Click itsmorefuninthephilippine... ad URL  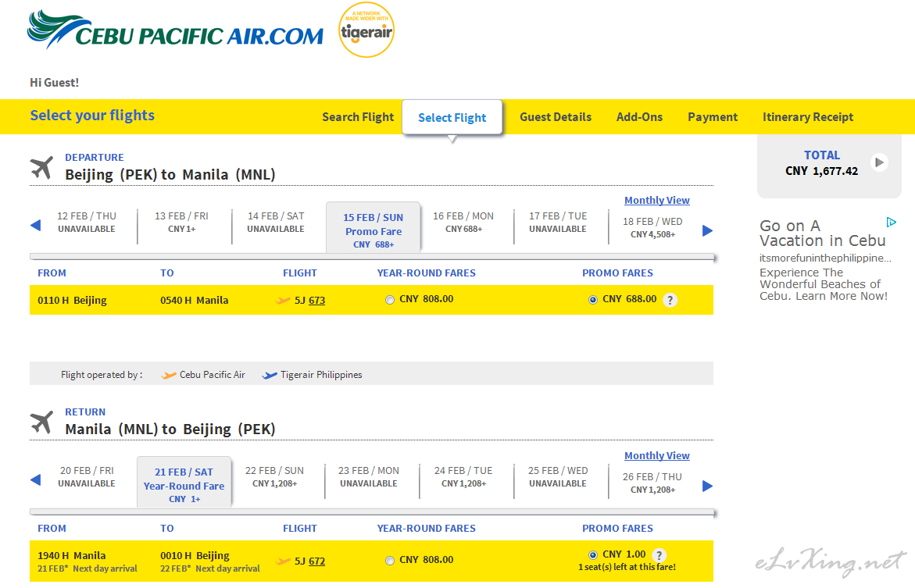point(825,258)
